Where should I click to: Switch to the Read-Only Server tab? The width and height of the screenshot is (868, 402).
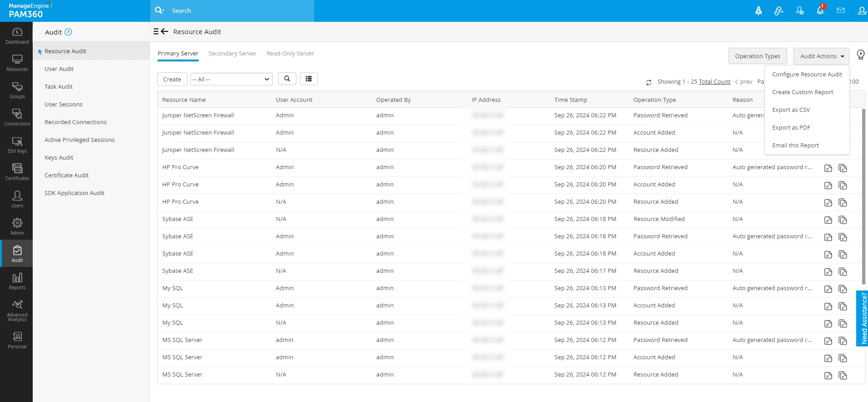[290, 54]
